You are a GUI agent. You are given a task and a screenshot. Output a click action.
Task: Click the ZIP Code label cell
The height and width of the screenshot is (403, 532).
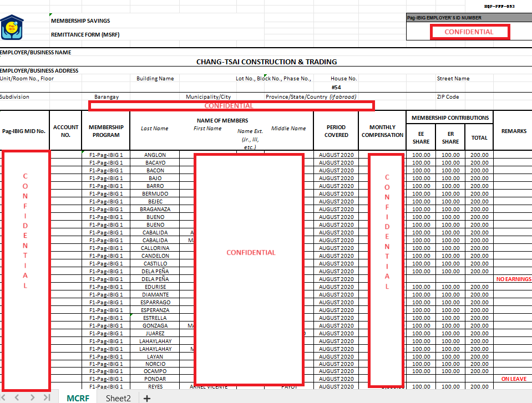[x=448, y=96]
